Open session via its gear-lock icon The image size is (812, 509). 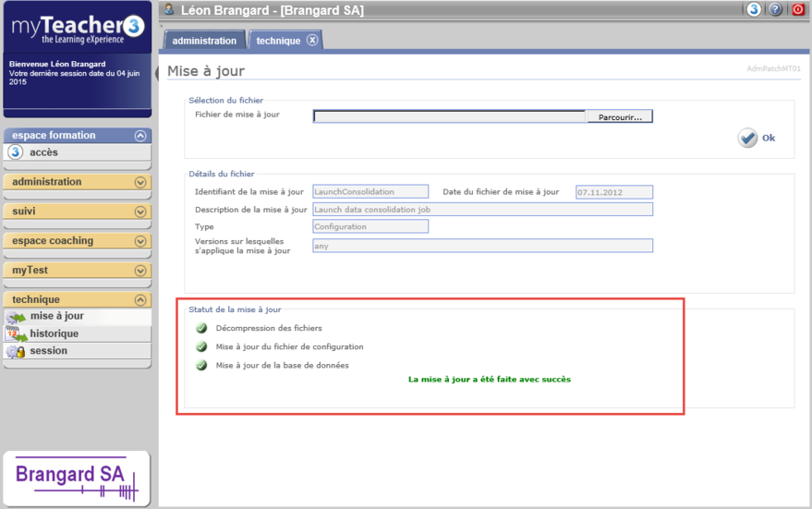(x=16, y=352)
